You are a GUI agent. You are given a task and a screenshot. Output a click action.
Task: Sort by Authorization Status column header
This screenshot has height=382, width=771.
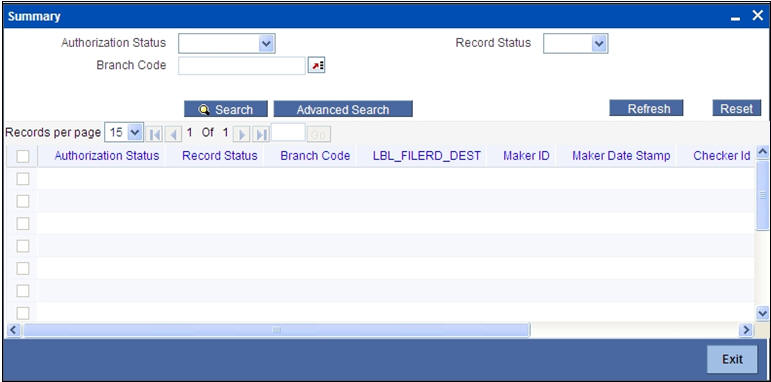point(107,156)
